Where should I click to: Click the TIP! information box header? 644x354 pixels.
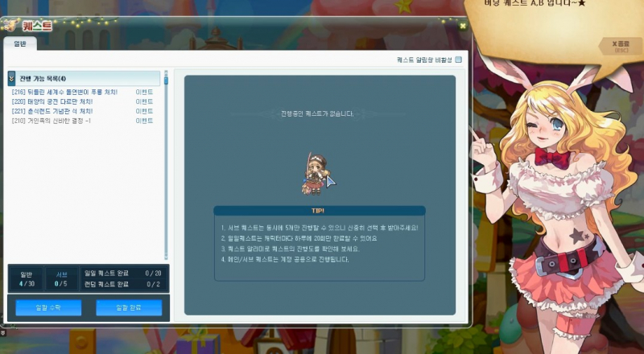pos(320,210)
